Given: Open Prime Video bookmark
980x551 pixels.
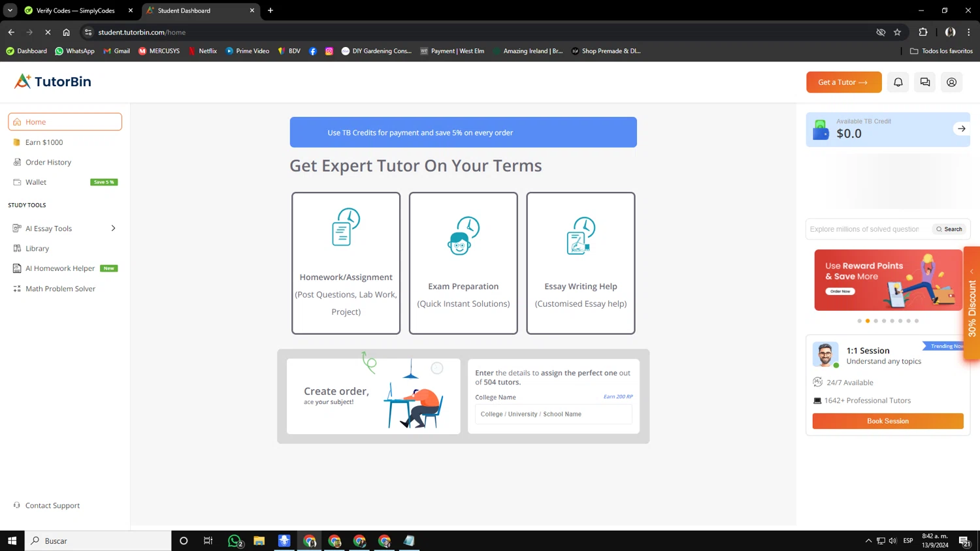Looking at the screenshot, I should coord(247,51).
